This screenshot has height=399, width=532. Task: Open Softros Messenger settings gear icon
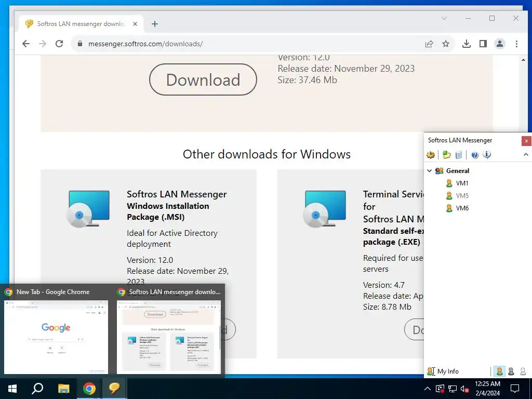click(x=431, y=155)
